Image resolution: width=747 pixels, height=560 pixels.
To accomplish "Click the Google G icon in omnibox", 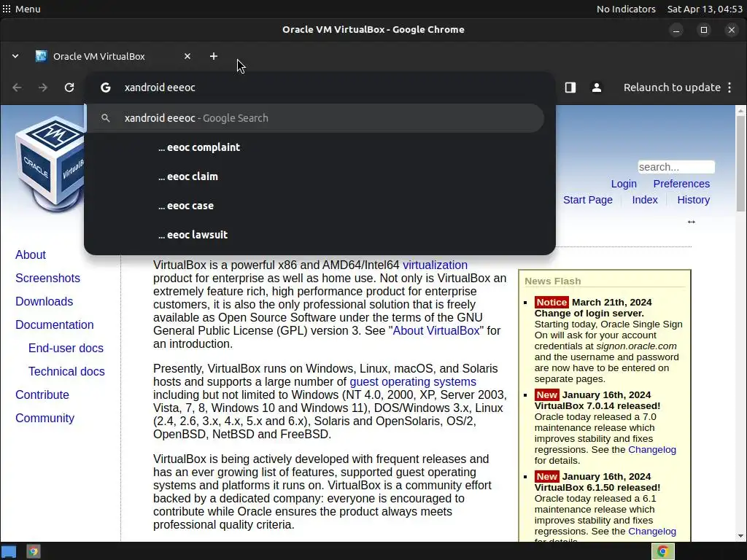I will click(106, 87).
